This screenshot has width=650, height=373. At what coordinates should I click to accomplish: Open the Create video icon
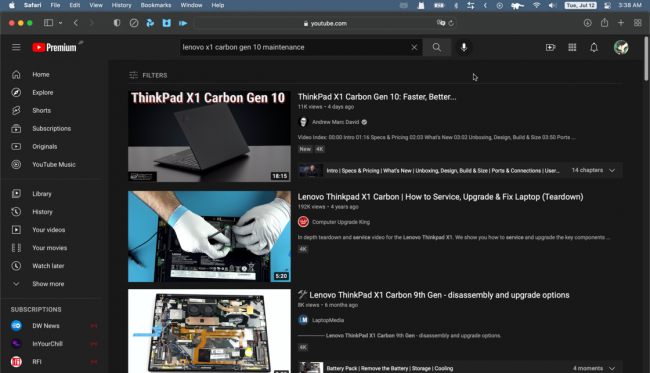click(x=551, y=47)
